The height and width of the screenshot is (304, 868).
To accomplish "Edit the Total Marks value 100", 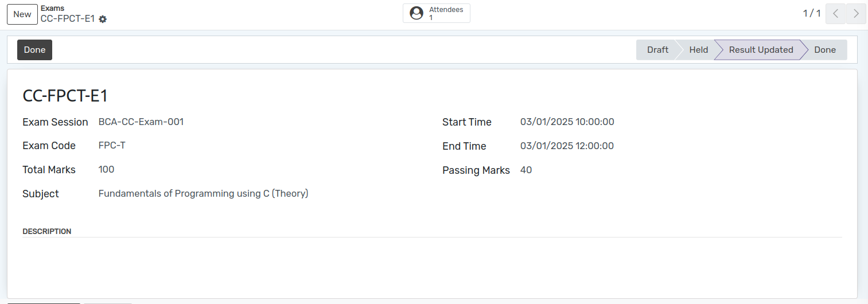I will (x=106, y=170).
